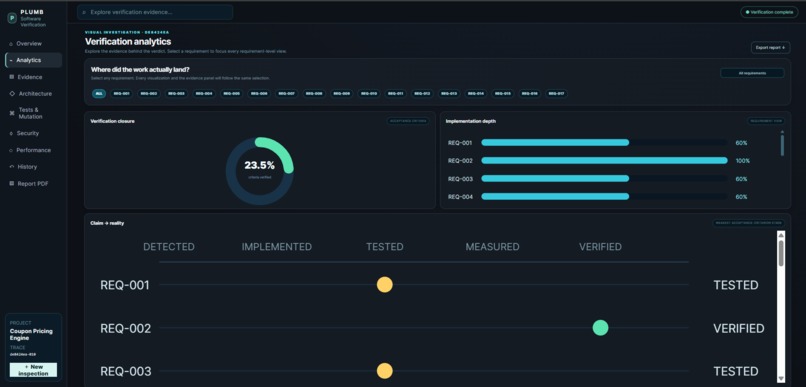Image resolution: width=806 pixels, height=387 pixels.
Task: Click the 23.5% donut chart
Action: (260, 171)
